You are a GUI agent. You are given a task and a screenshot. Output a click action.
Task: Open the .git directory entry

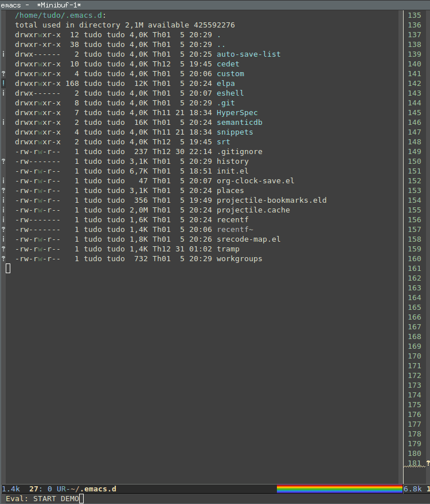pyautogui.click(x=226, y=103)
